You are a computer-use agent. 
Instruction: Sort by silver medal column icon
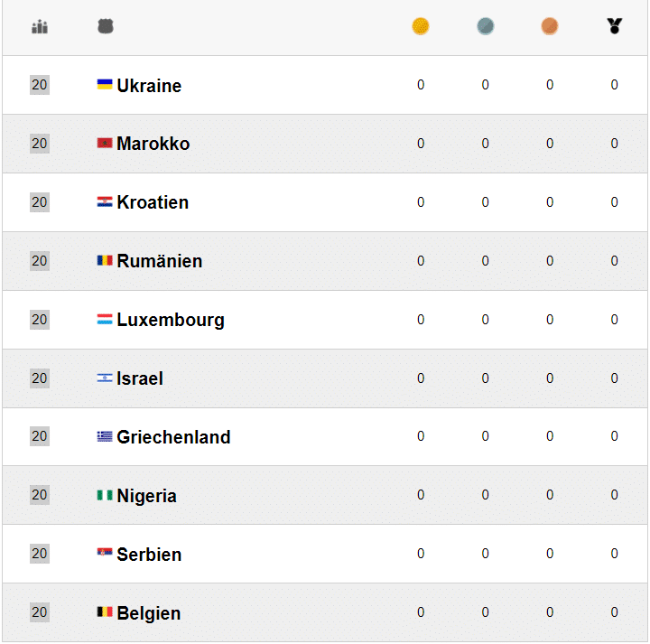[x=486, y=26]
